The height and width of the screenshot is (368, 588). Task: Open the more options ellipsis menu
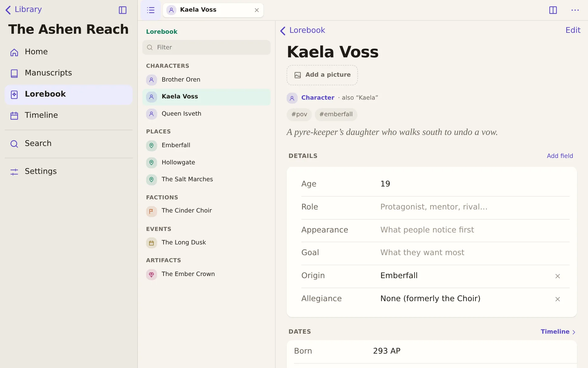pyautogui.click(x=575, y=10)
